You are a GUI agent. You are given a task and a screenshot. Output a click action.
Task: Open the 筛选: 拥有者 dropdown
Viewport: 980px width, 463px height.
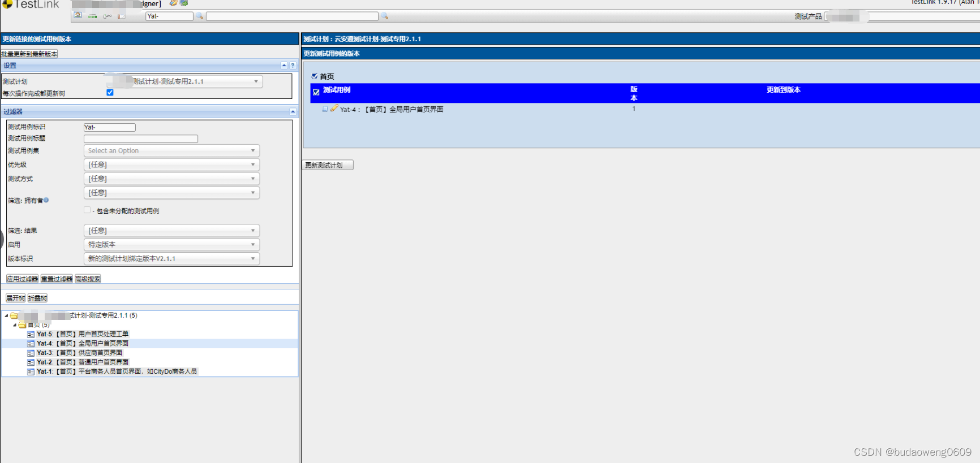point(171,193)
